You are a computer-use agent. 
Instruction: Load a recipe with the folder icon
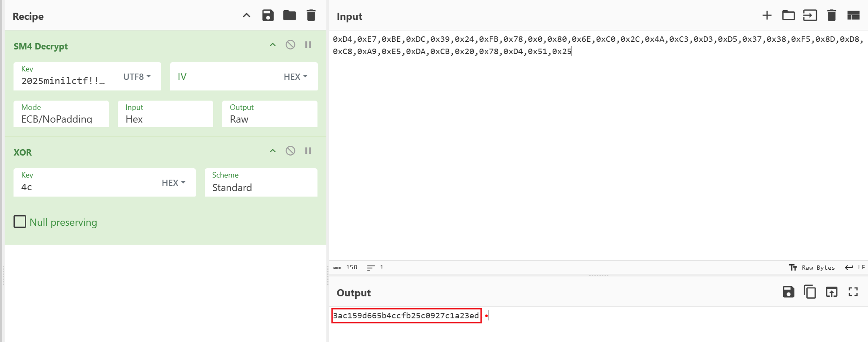(290, 16)
